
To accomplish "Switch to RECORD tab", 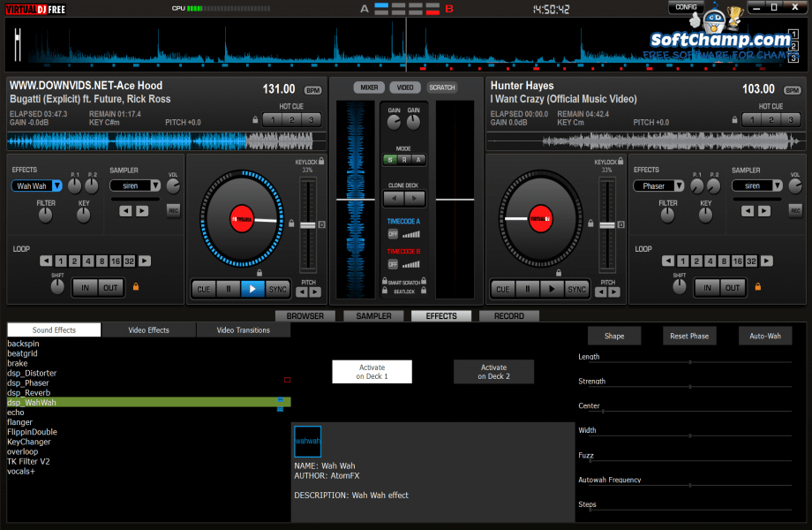I will coord(509,316).
